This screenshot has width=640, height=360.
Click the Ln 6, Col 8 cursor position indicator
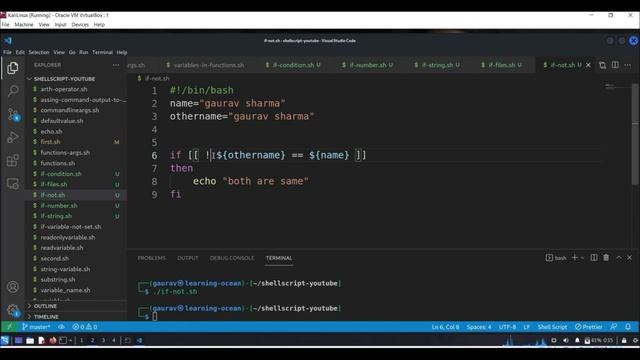[445, 327]
